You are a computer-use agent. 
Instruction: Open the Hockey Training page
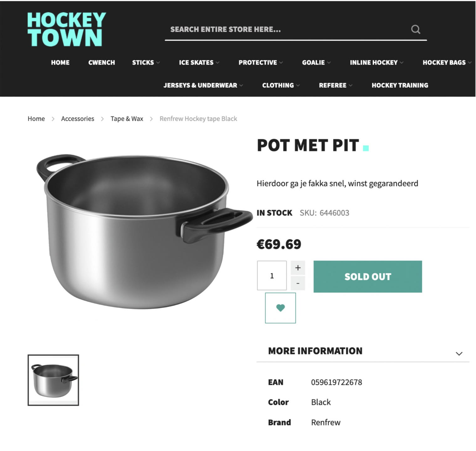coord(400,85)
